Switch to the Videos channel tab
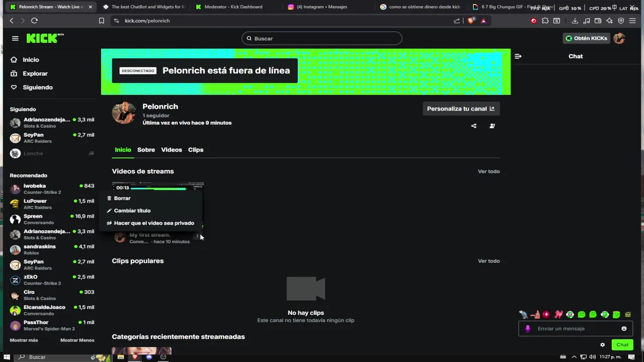Screen dimensions: 644x362 (x=172, y=150)
